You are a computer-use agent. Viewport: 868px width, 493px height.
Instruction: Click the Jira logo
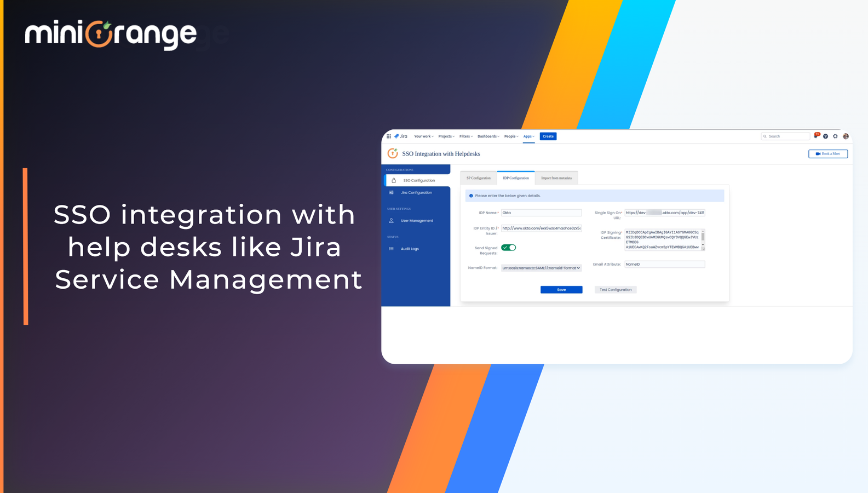click(x=401, y=136)
